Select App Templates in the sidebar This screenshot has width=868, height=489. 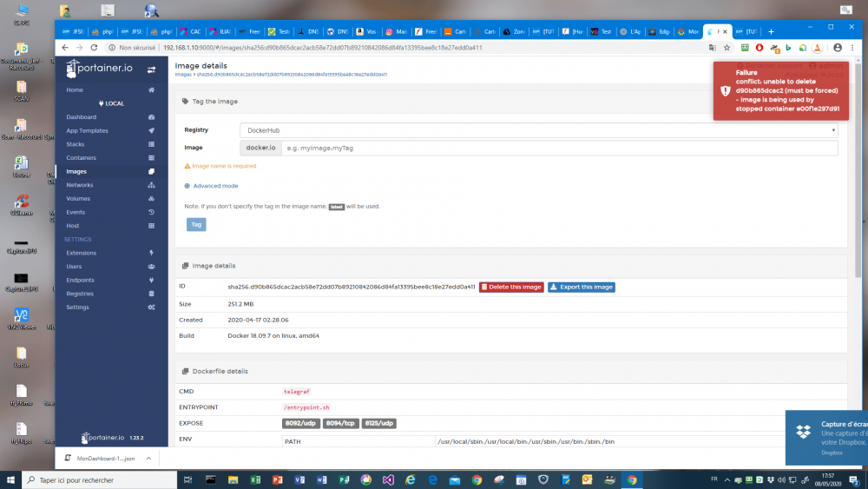87,130
